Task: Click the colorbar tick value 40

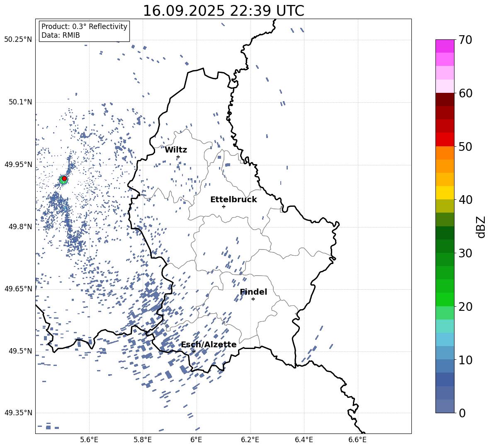Action: [465, 200]
